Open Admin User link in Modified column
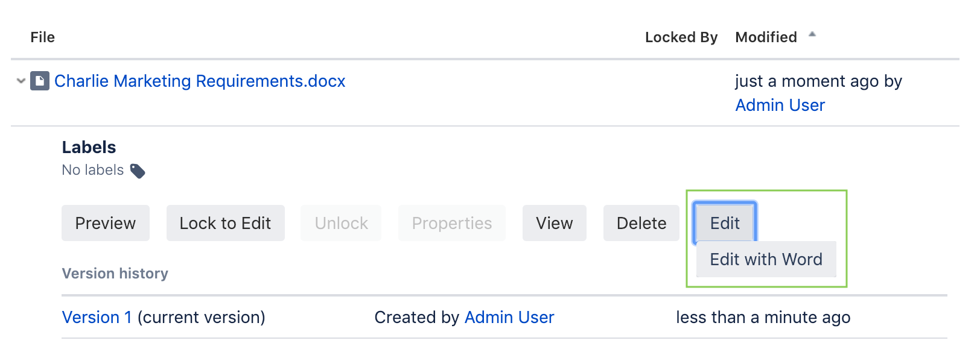Screen dimensions: 980x358 [780, 105]
